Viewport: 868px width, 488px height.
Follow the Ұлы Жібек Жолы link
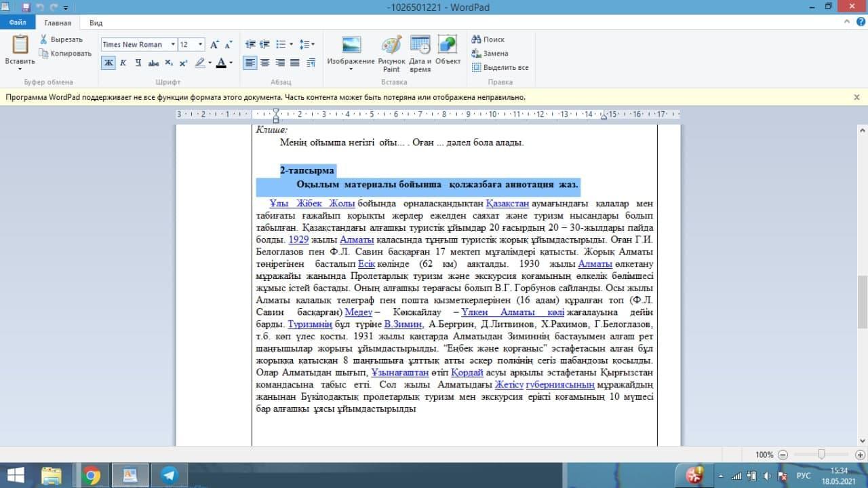pos(312,204)
